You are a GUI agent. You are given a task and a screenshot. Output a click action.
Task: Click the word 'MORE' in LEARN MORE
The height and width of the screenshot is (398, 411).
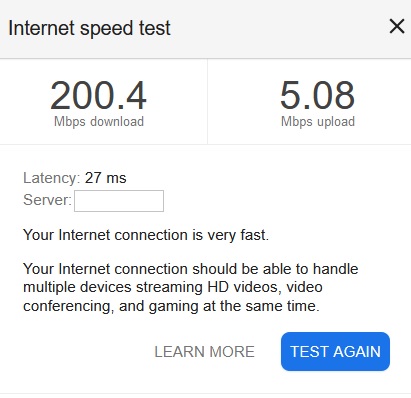[x=232, y=352]
